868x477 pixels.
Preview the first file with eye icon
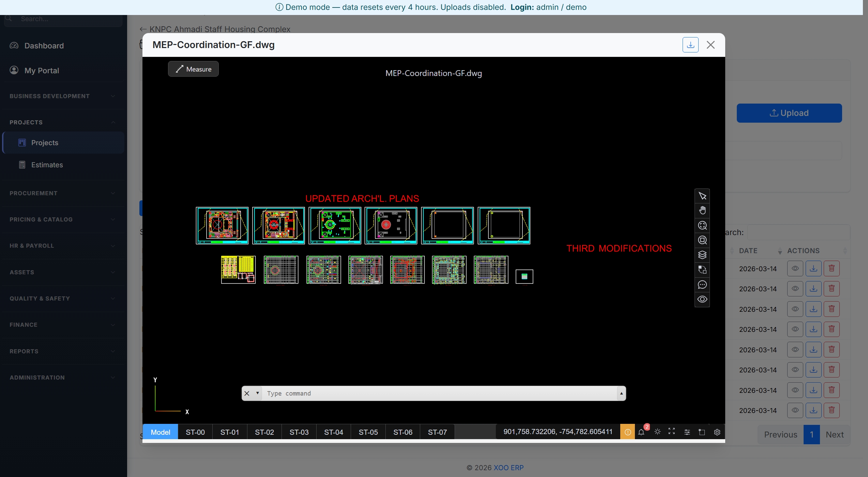tap(795, 268)
